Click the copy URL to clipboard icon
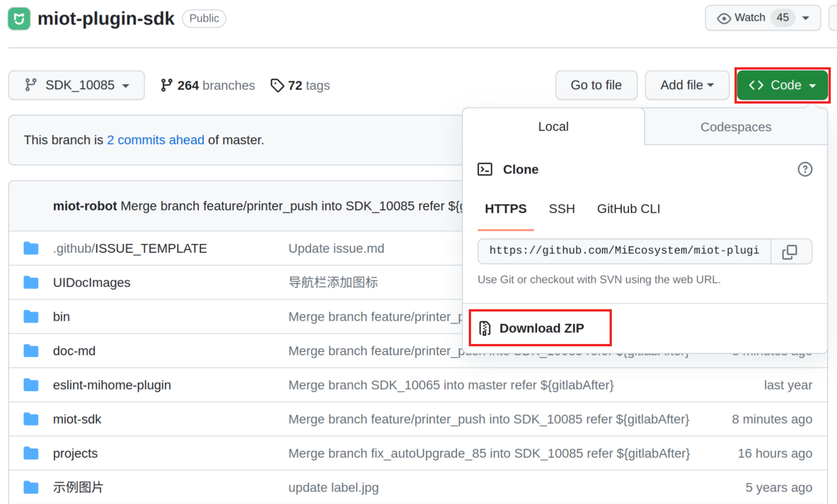The image size is (837, 504). (790, 252)
